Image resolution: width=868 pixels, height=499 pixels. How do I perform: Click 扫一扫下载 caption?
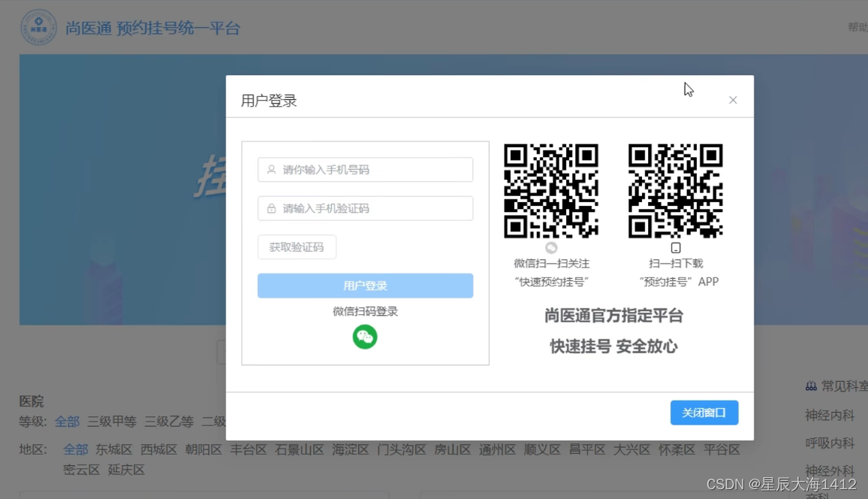(x=676, y=264)
